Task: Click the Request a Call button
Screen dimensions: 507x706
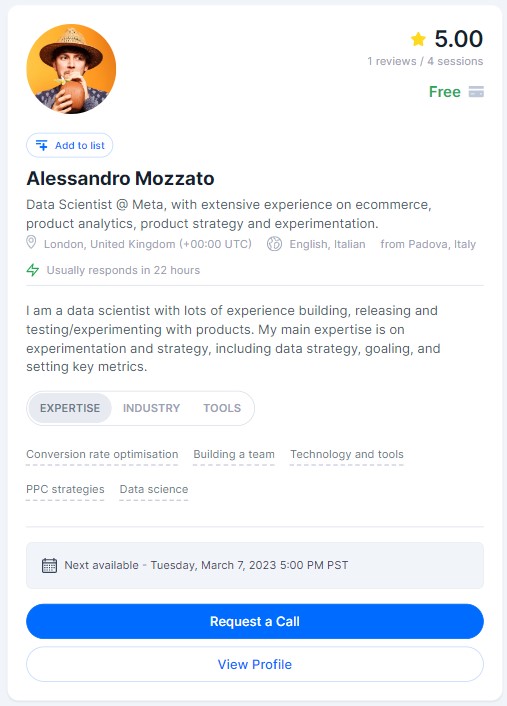Action: pyautogui.click(x=255, y=621)
